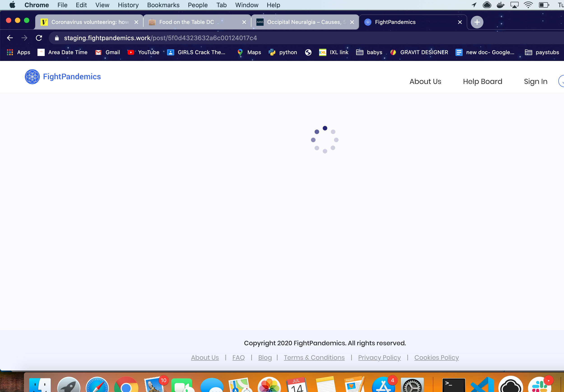Viewport: 564px width, 392px height.
Task: Open the History menu
Action: click(128, 5)
